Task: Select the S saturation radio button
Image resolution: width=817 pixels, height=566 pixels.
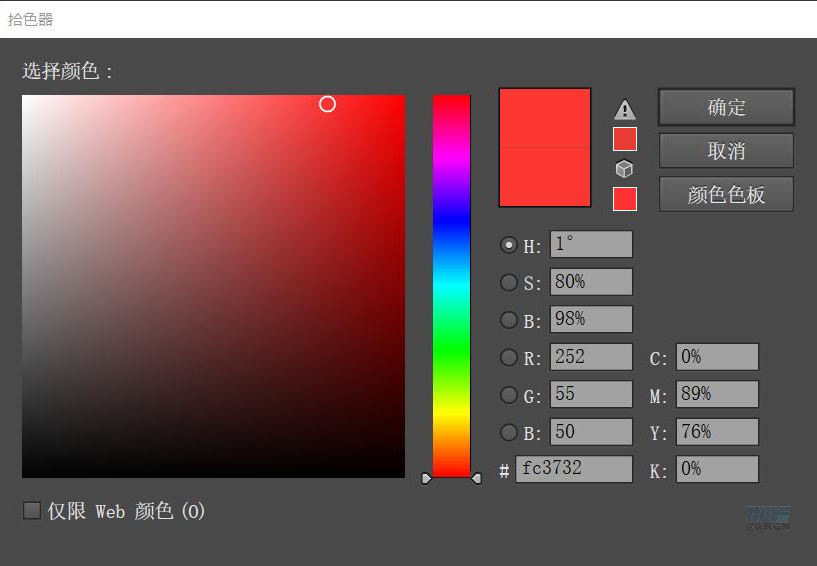Action: [x=509, y=282]
